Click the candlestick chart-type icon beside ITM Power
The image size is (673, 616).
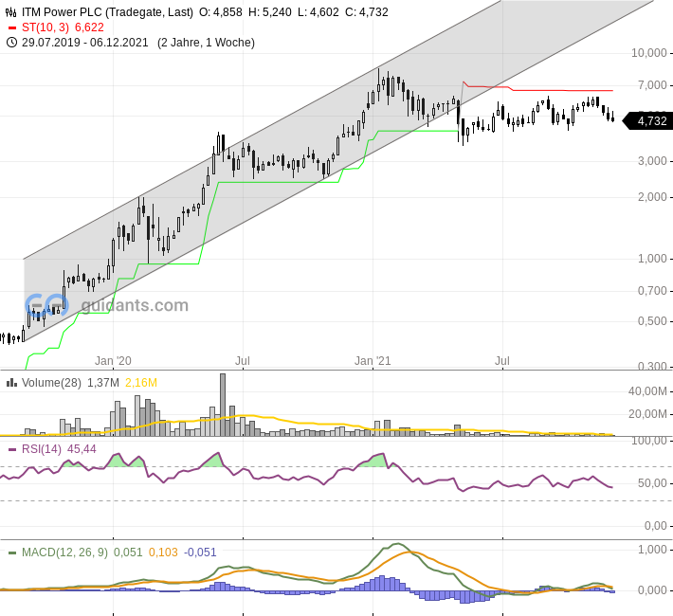pyautogui.click(x=11, y=12)
